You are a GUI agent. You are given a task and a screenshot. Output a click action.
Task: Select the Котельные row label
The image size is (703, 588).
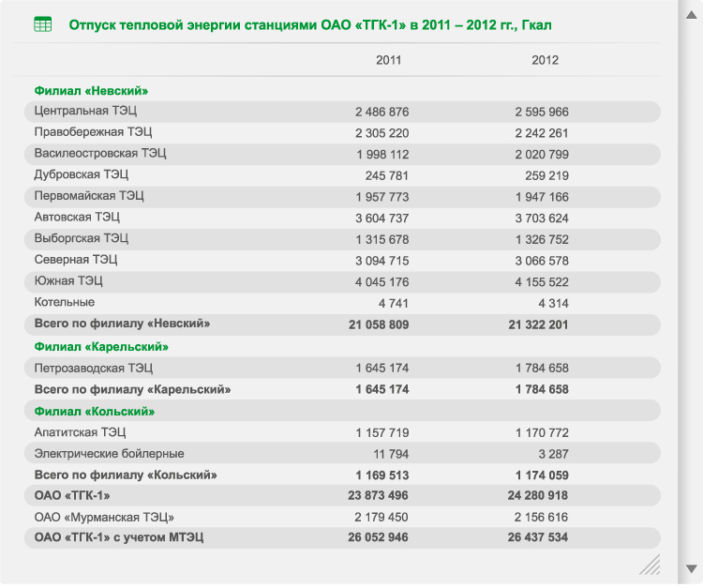(64, 302)
